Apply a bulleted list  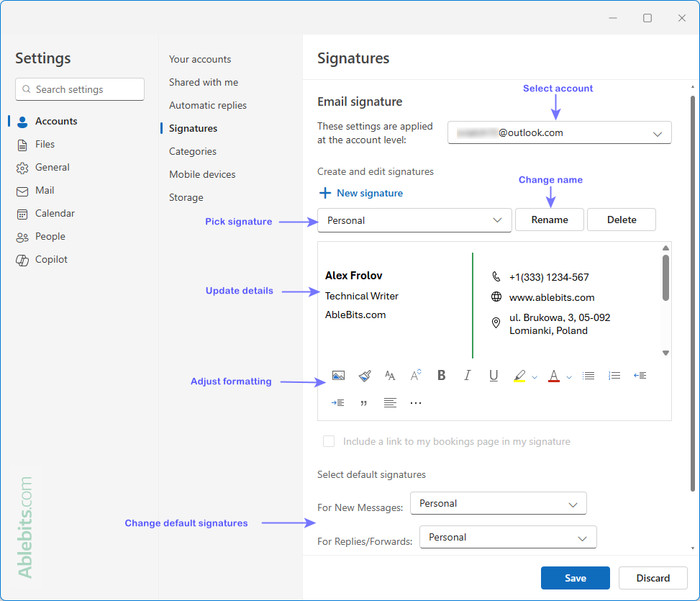[x=588, y=375]
